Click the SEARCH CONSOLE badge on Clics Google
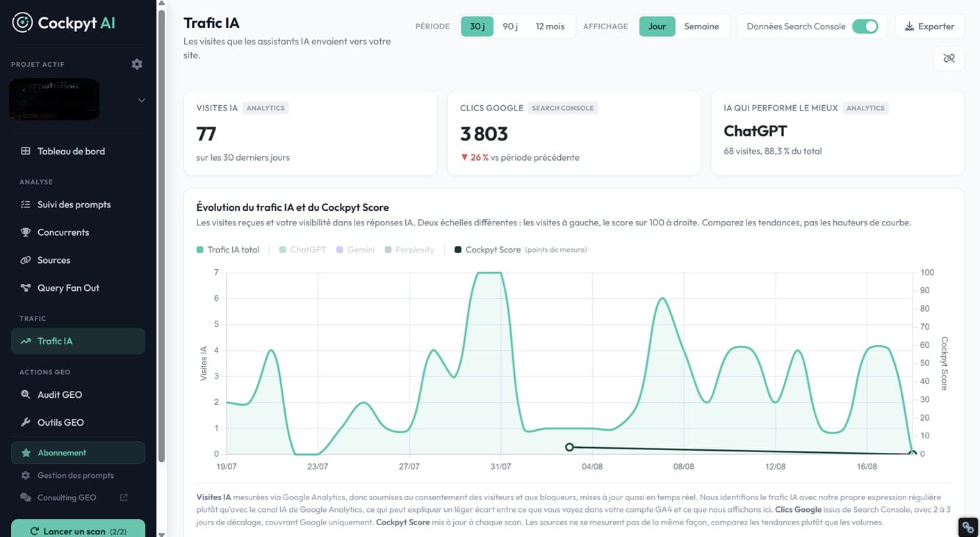This screenshot has width=980, height=537. 563,108
